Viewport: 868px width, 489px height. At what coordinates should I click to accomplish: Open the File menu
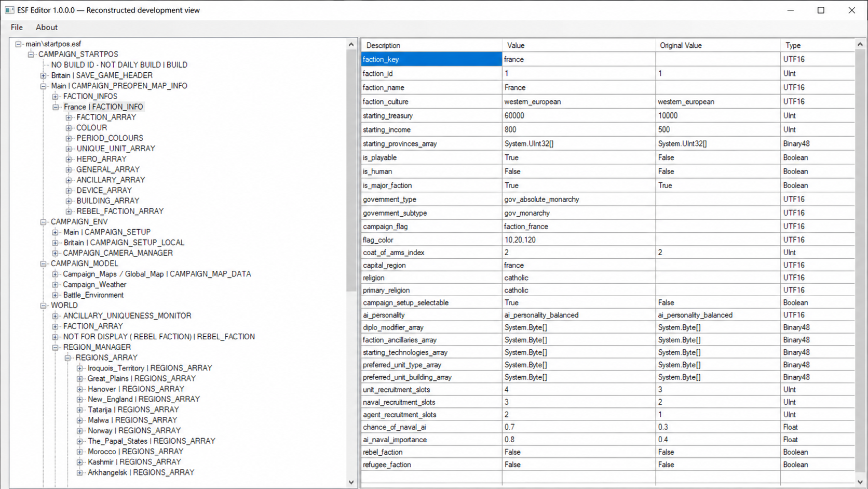17,28
